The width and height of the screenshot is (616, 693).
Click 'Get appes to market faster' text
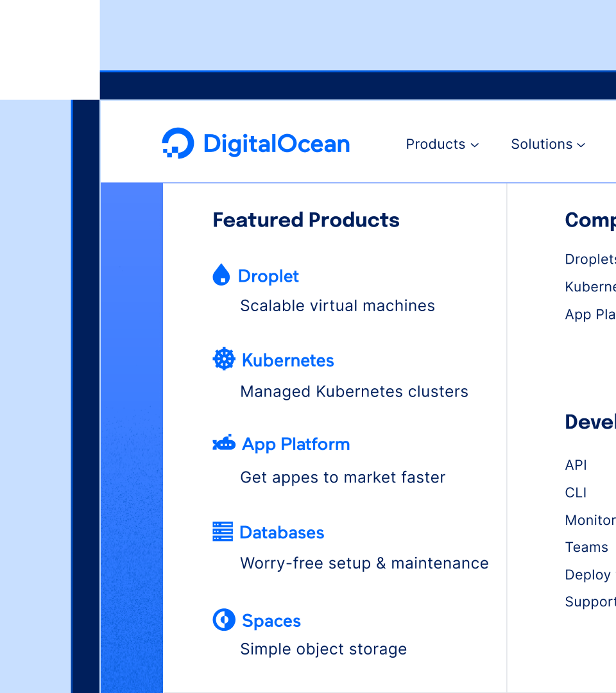[343, 478]
